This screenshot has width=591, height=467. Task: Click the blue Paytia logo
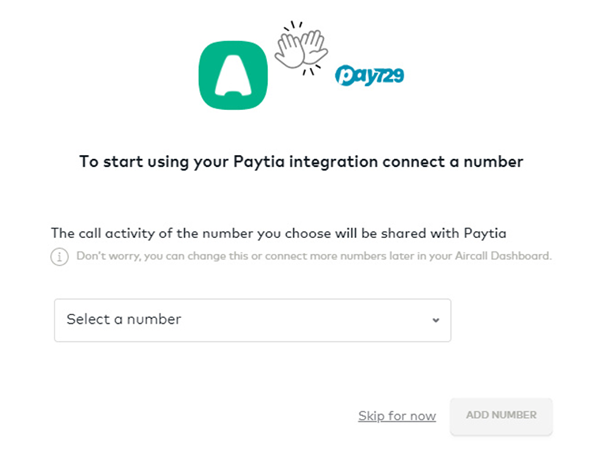[369, 75]
